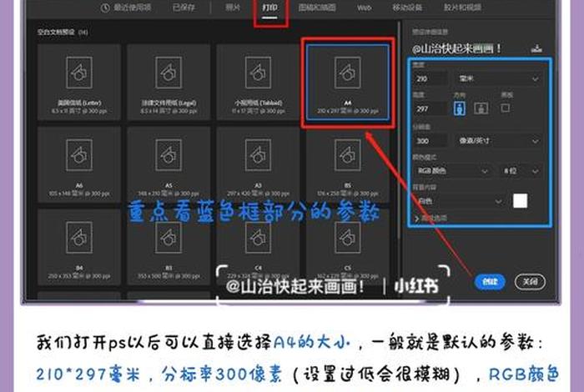This screenshot has width=584, height=392.
Task: Open the 最近使用项 (Recent) tab
Action: [126, 7]
